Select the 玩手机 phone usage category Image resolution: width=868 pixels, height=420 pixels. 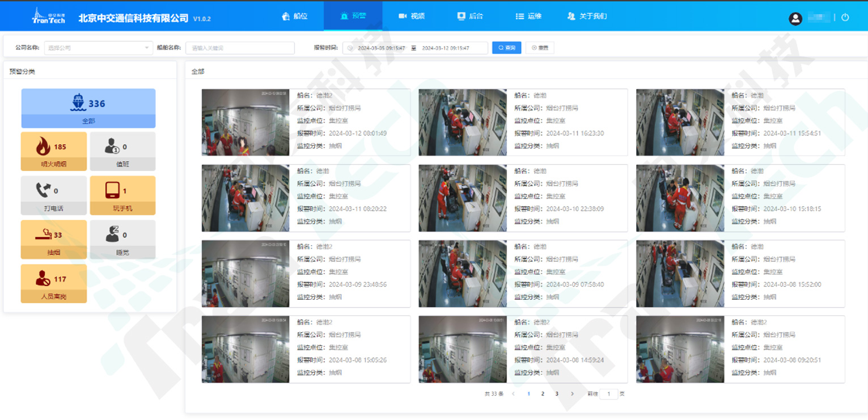point(122,195)
